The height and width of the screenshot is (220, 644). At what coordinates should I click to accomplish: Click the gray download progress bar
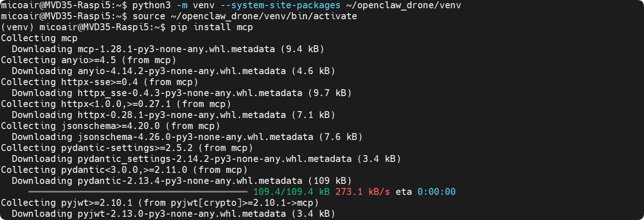(x=137, y=192)
